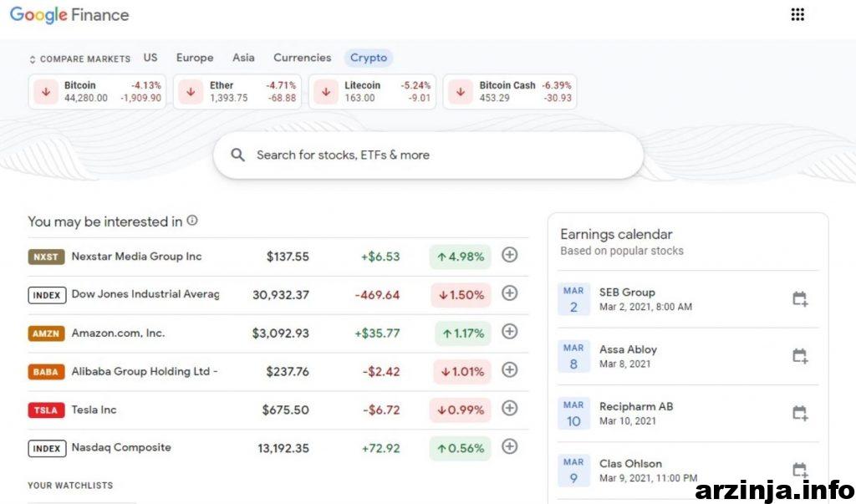This screenshot has width=856, height=504.
Task: Add Tesla Inc to watchlist
Action: [x=509, y=408]
